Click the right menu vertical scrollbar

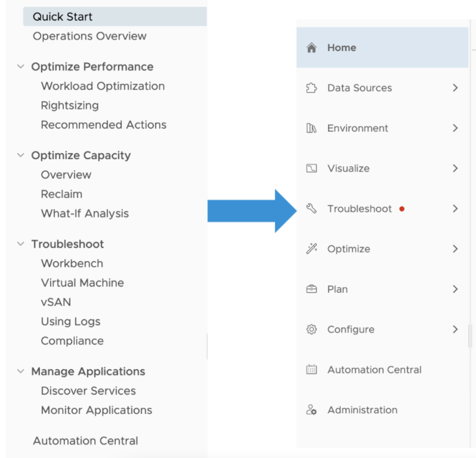[x=470, y=336]
